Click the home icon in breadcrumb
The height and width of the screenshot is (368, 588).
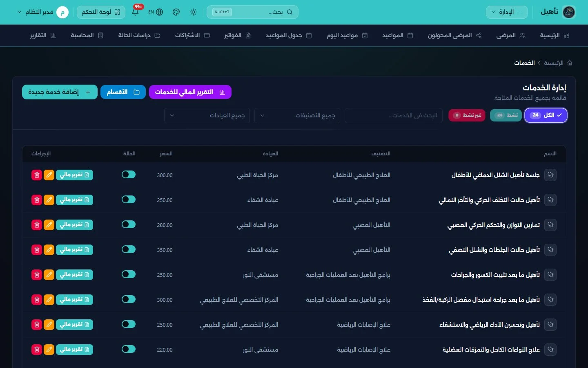(570, 63)
